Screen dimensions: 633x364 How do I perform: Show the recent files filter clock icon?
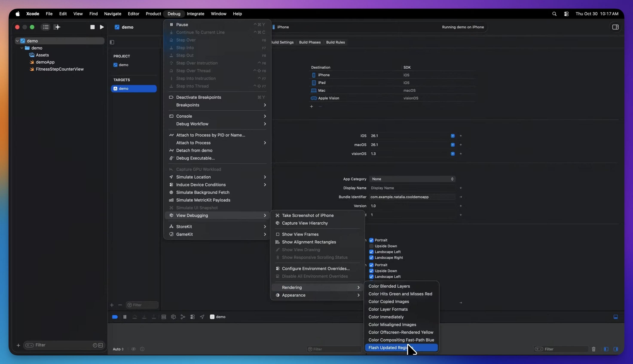[x=95, y=345]
